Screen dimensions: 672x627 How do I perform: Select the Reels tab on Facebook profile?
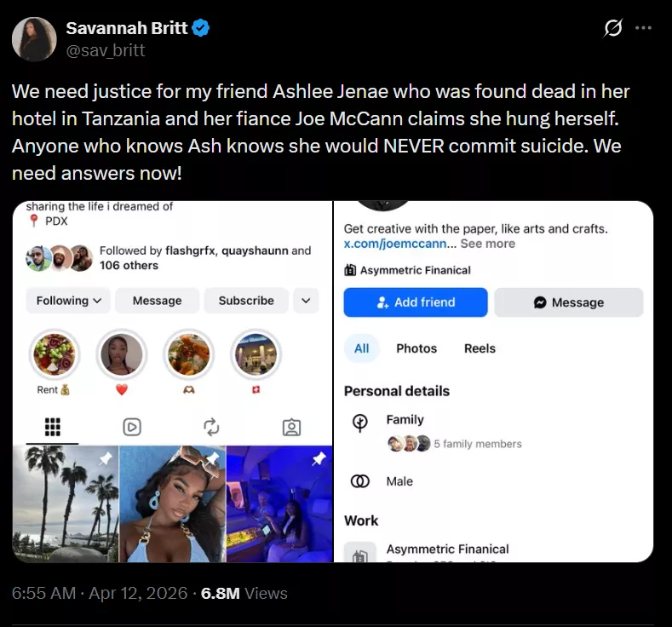coord(480,348)
